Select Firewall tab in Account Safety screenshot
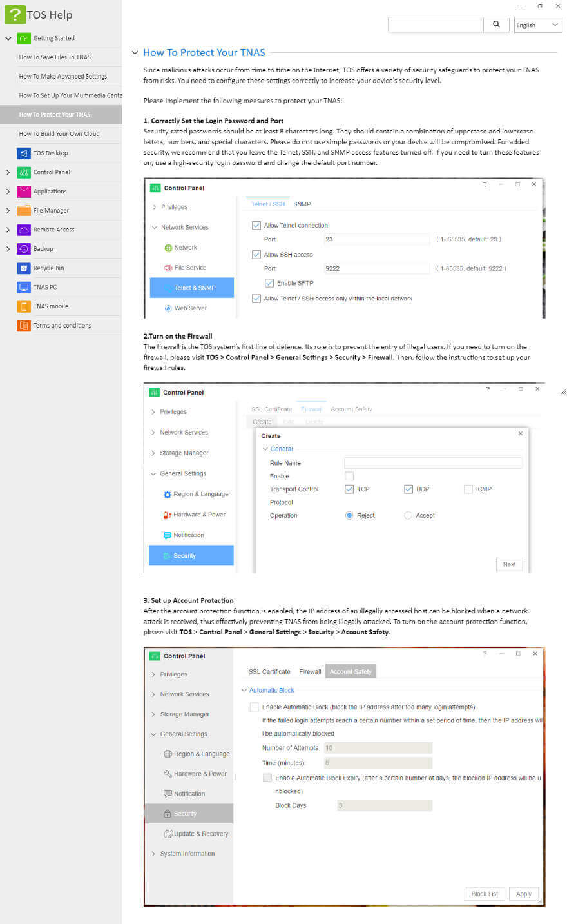This screenshot has height=924, width=567. point(310,672)
